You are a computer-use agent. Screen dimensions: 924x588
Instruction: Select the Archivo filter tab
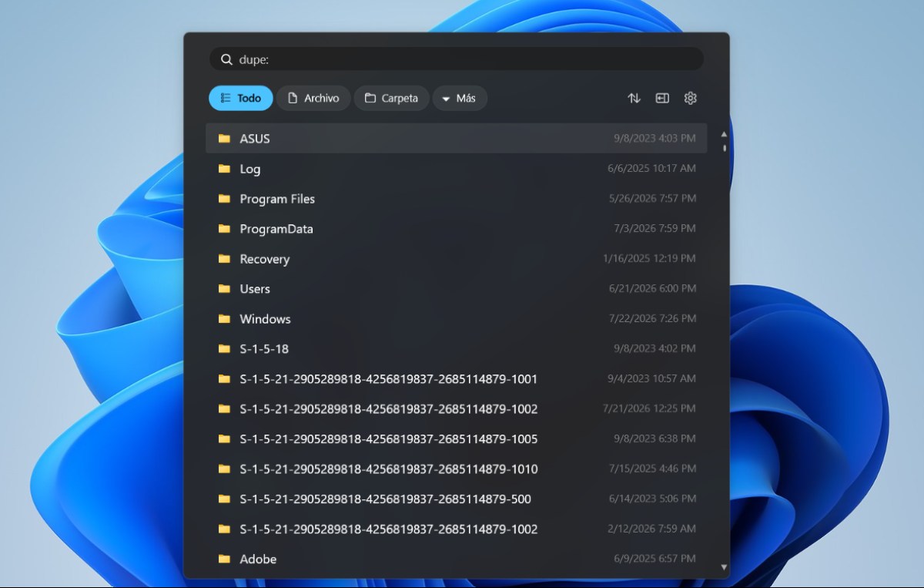point(313,98)
